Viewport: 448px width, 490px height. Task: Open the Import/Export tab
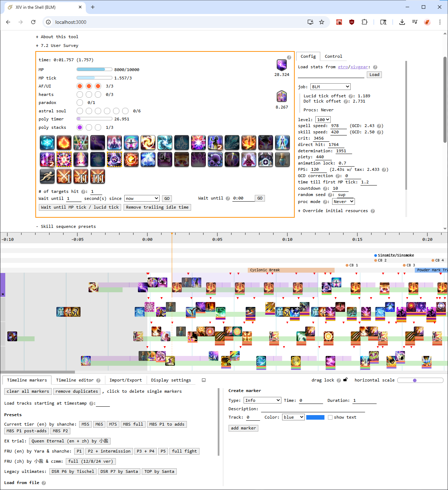tap(126, 380)
